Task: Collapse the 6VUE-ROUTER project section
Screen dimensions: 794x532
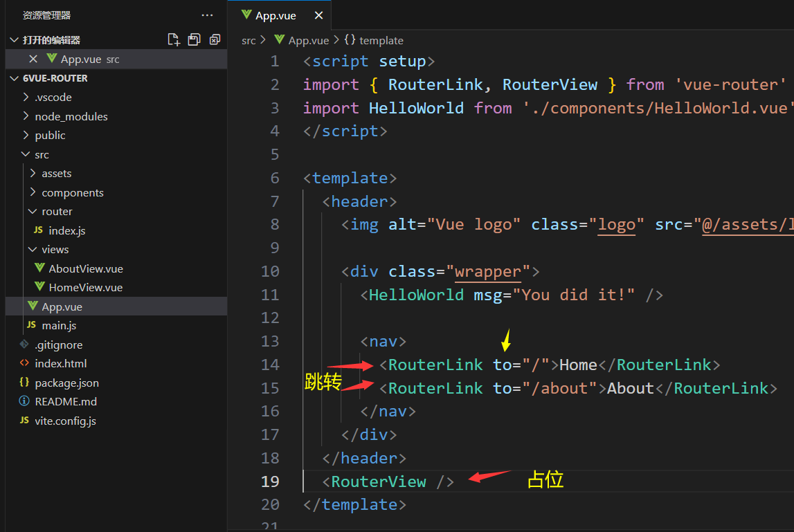Action: click(14, 78)
